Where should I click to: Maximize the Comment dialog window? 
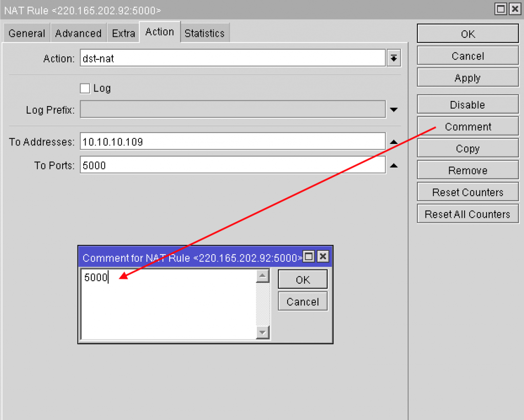point(309,257)
